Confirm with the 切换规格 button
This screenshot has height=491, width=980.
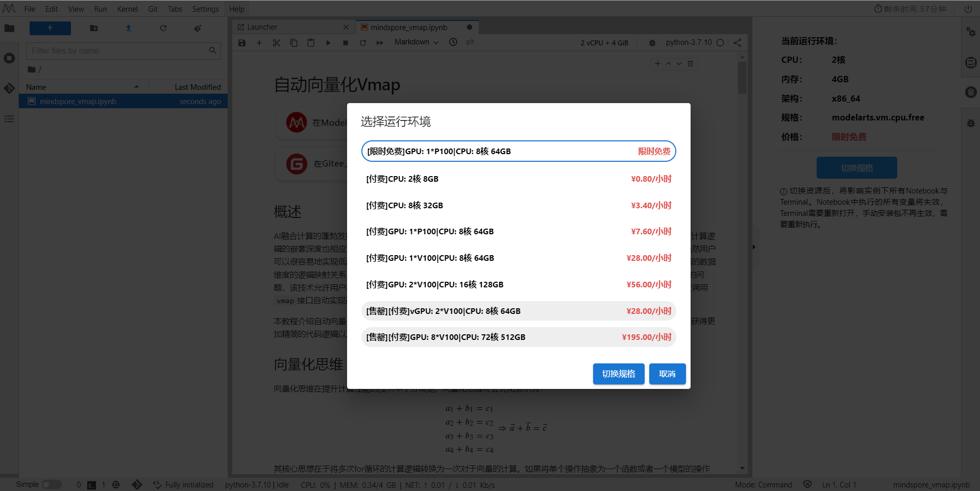click(618, 374)
